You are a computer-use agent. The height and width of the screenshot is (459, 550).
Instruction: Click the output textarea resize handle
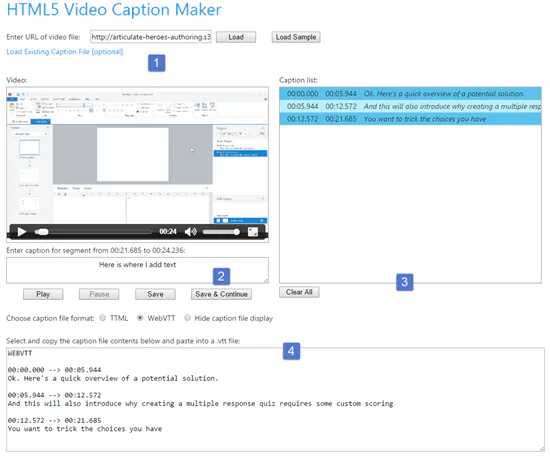click(x=542, y=448)
